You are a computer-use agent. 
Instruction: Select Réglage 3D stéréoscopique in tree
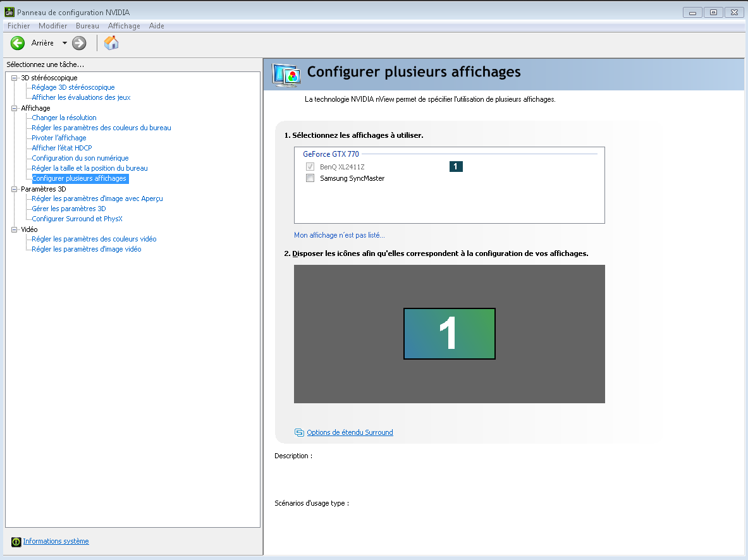pyautogui.click(x=73, y=87)
